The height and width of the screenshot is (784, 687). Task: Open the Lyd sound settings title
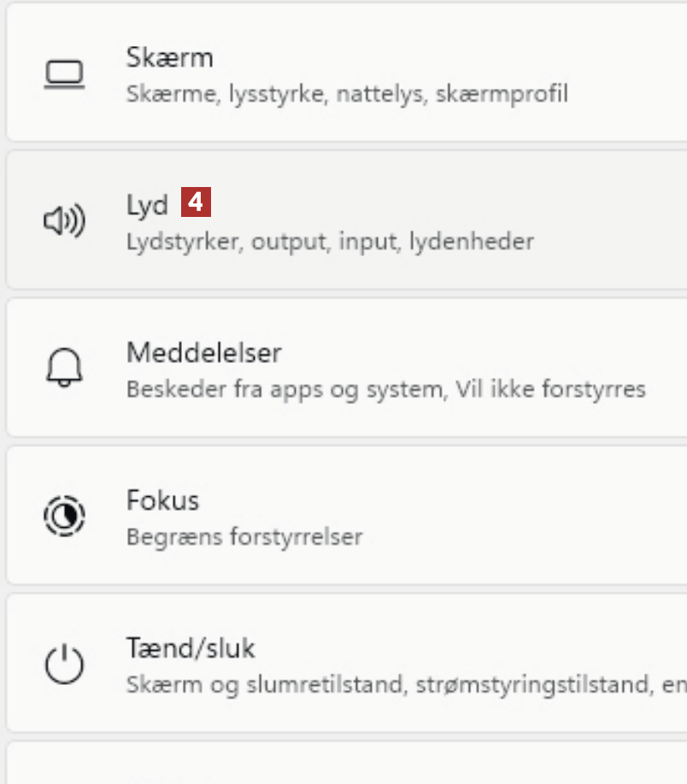click(x=147, y=206)
